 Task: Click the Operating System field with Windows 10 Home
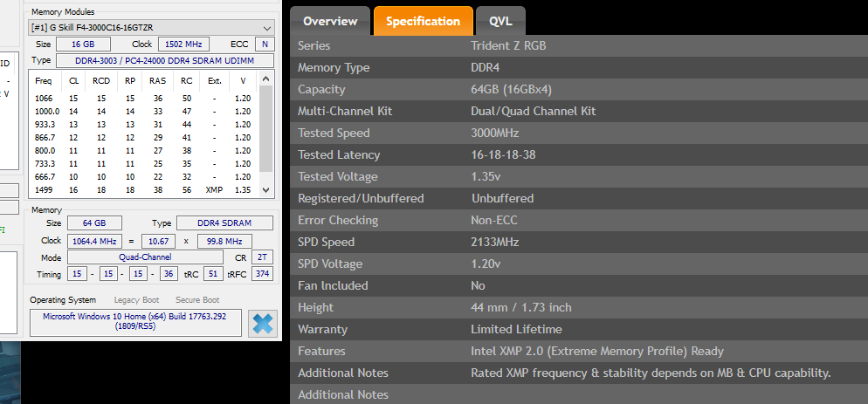[135, 323]
